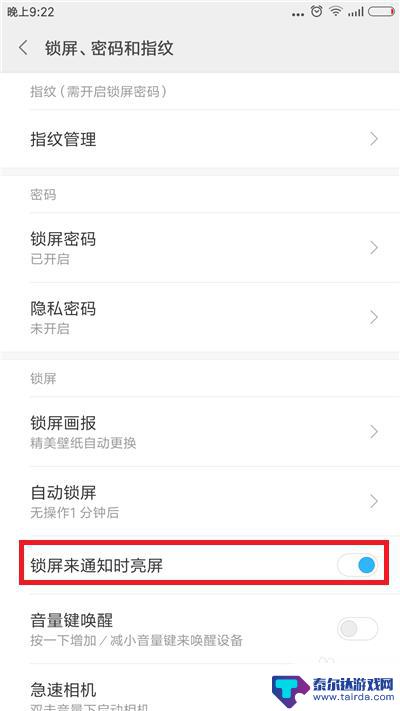
Task: Disable the 锁屏来通知时亮屏 switch
Action: (357, 565)
